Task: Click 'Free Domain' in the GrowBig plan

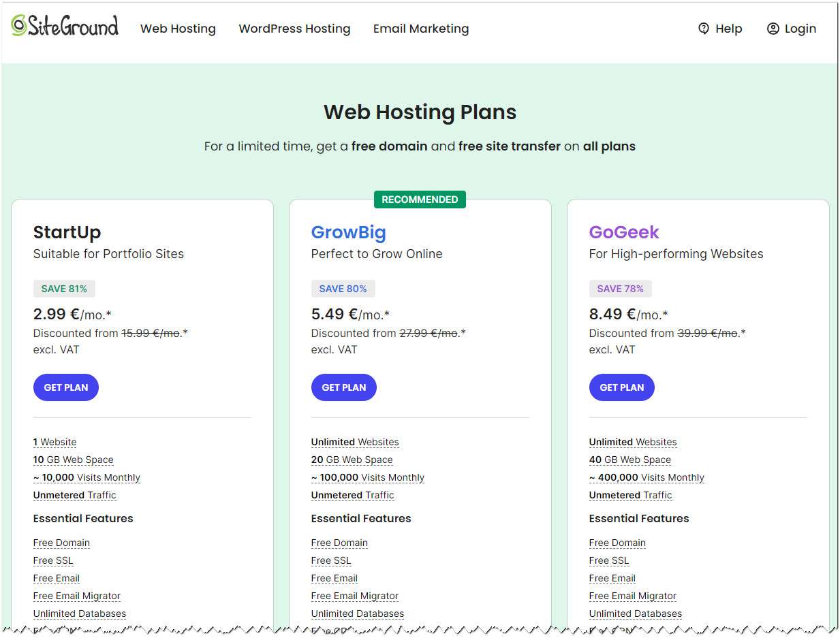Action: pos(339,543)
